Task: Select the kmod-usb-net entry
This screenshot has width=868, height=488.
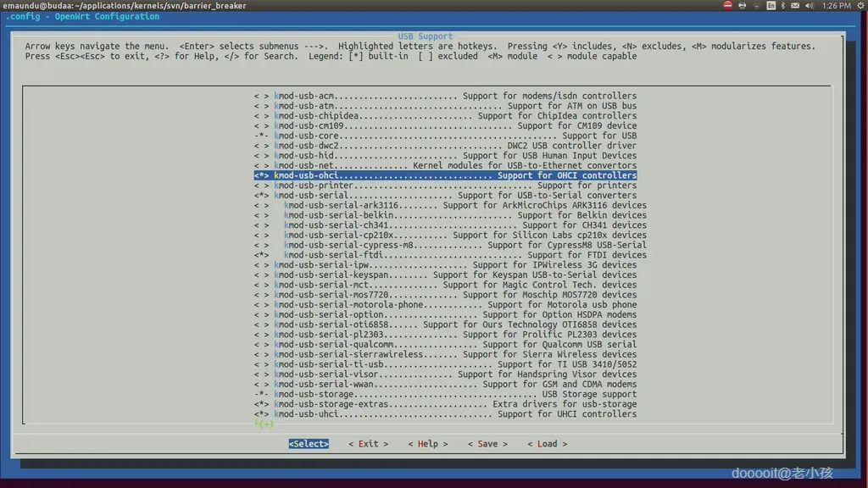Action: 445,166
